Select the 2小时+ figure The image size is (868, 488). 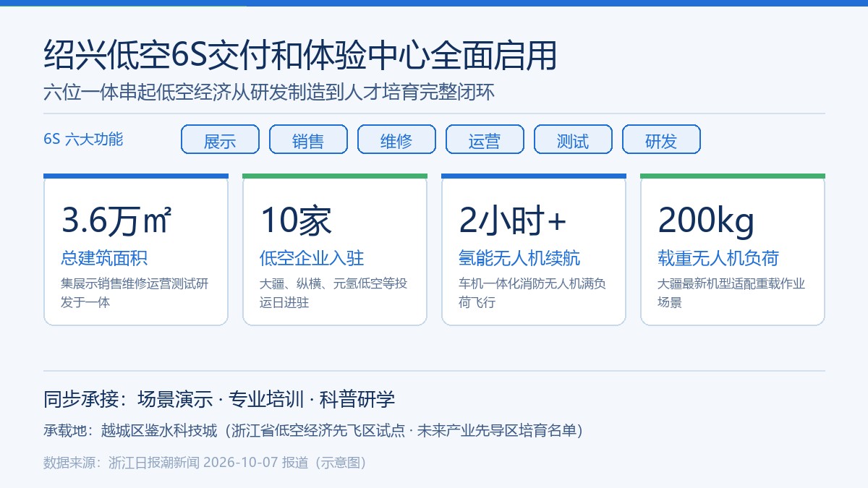(x=513, y=221)
